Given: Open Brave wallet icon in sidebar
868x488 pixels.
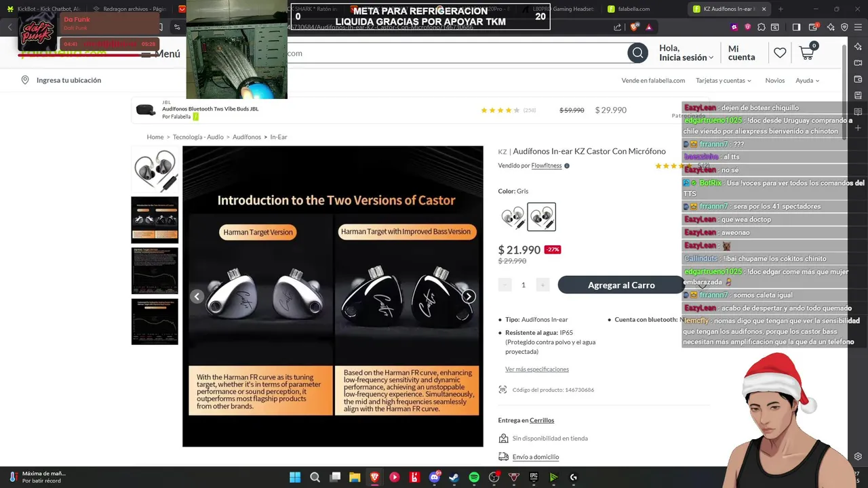Looking at the screenshot, I should tap(859, 79).
